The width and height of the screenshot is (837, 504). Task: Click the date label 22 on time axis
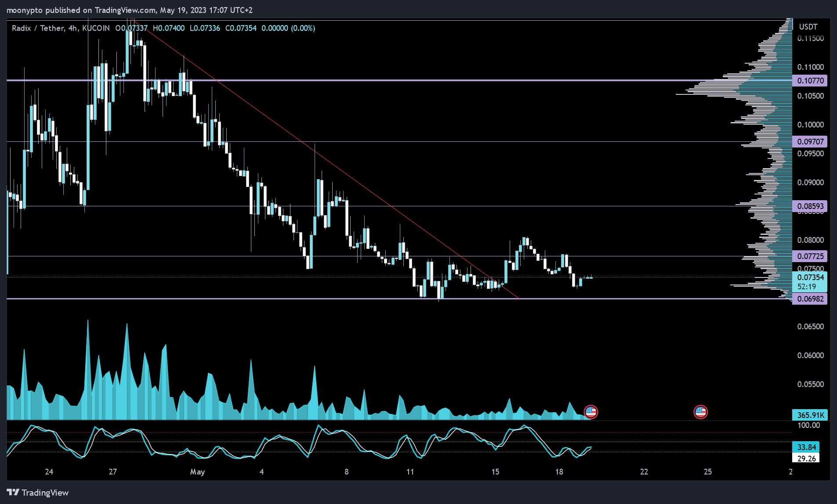pos(644,472)
